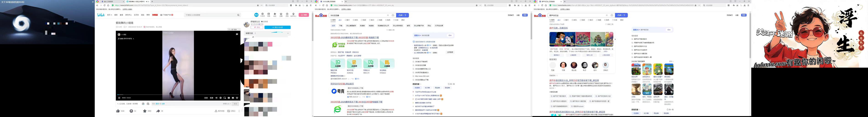Image resolution: width=868 pixels, height=117 pixels.
Task: Expand the game recommendations '更多' link
Action: [671, 61]
